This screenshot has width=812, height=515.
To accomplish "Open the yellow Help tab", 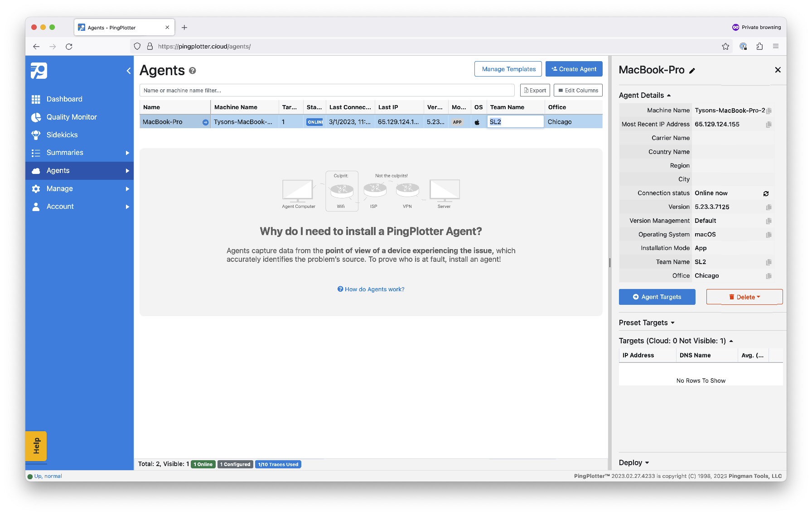I will click(36, 446).
